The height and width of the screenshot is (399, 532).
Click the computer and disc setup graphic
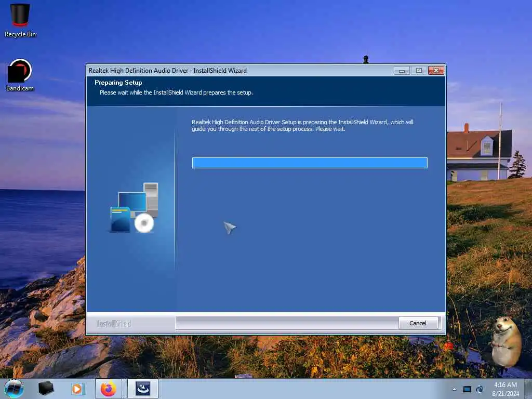click(x=134, y=208)
